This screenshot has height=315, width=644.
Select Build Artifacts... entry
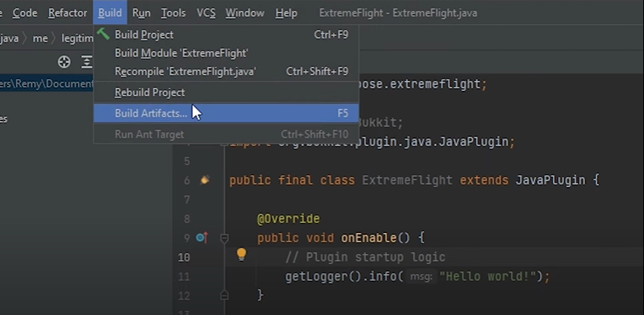pyautogui.click(x=226, y=113)
